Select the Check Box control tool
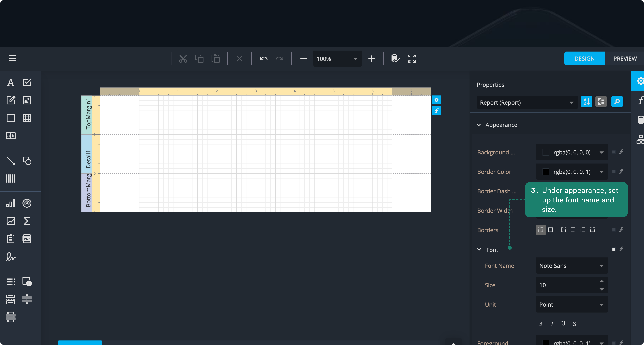The height and width of the screenshot is (345, 644). click(x=27, y=82)
